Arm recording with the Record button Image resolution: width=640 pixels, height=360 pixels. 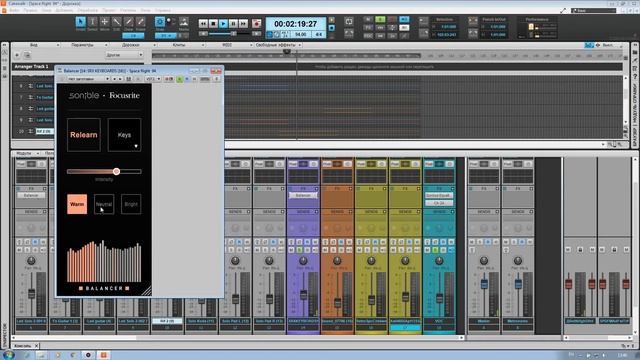(x=256, y=24)
